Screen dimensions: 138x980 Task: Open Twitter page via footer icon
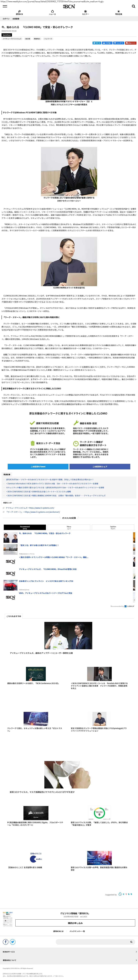click(12, 942)
